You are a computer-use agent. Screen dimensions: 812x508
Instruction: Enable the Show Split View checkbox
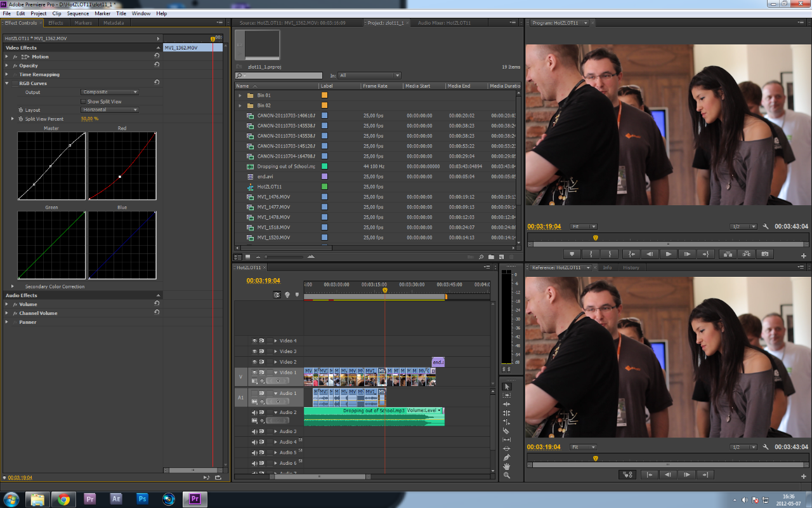83,101
